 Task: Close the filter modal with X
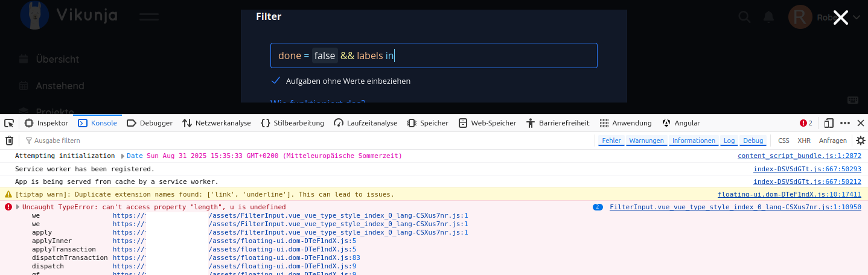840,17
